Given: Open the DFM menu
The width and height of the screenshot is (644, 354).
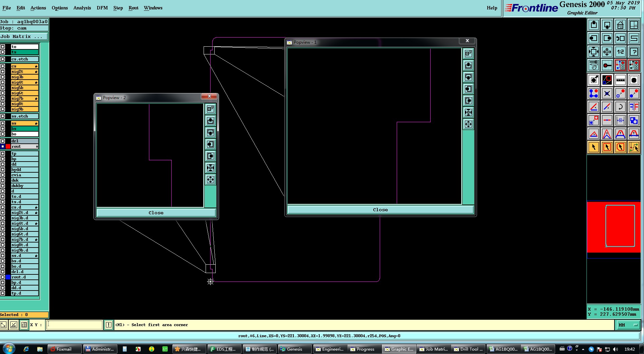Looking at the screenshot, I should click(x=102, y=8).
